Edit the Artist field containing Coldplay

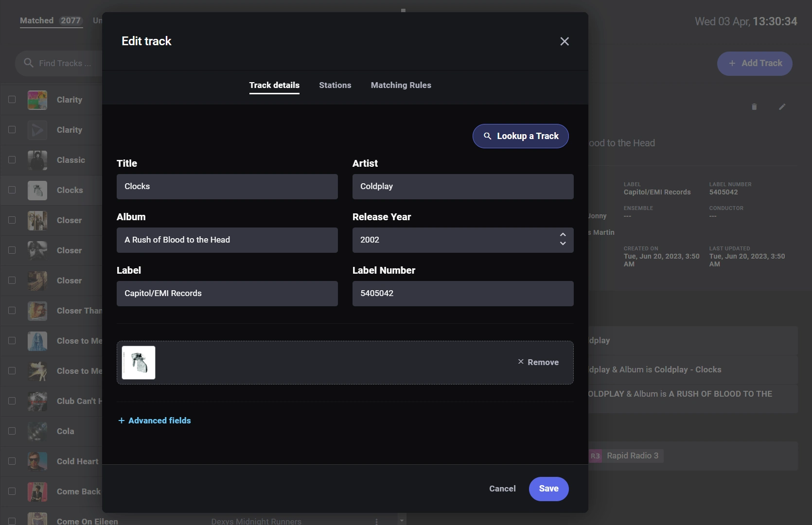pyautogui.click(x=463, y=187)
